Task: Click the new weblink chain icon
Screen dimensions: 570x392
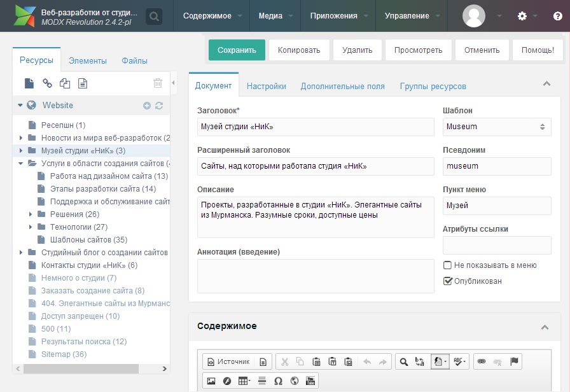Action: point(47,83)
